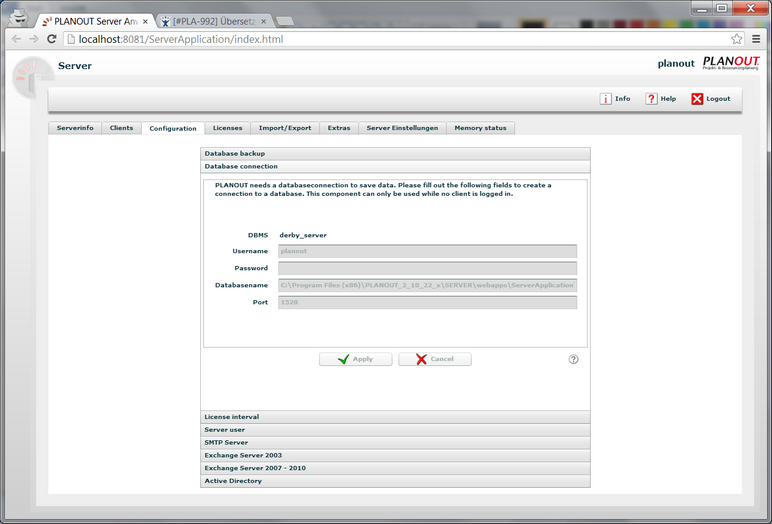Expand Exchange Server 2007 - 2010 section
The image size is (772, 524).
[x=395, y=468]
